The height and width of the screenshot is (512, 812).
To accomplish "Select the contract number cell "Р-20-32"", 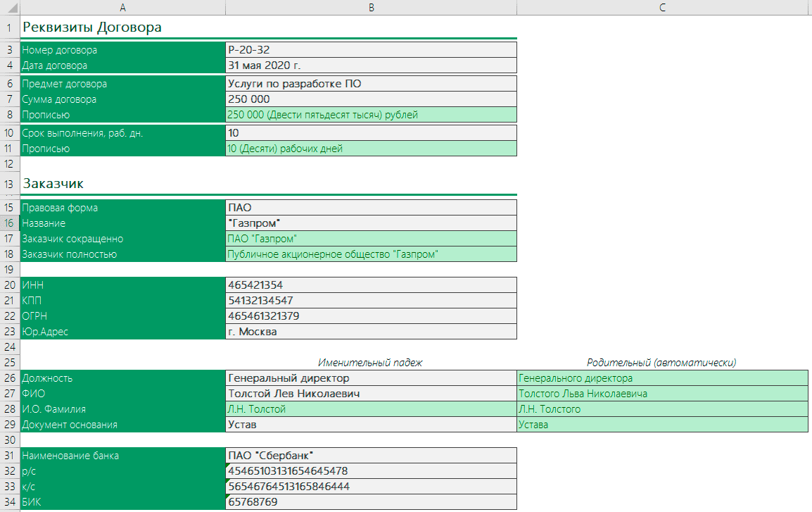I will point(371,50).
